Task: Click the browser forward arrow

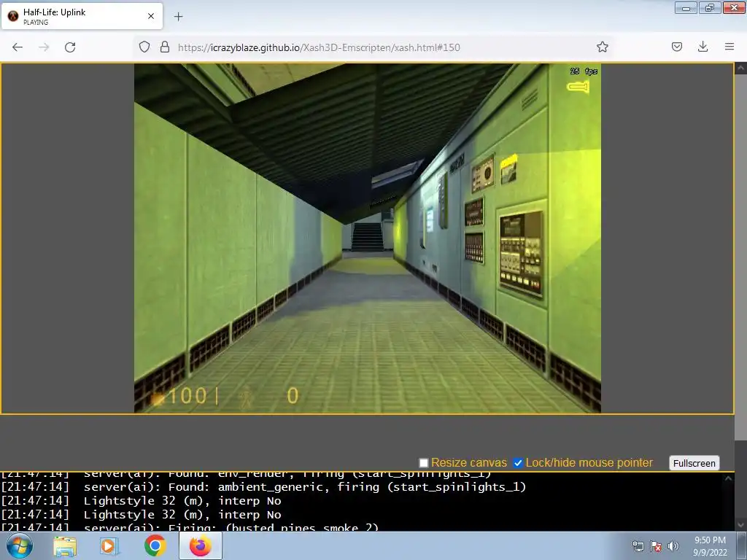Action: point(44,47)
